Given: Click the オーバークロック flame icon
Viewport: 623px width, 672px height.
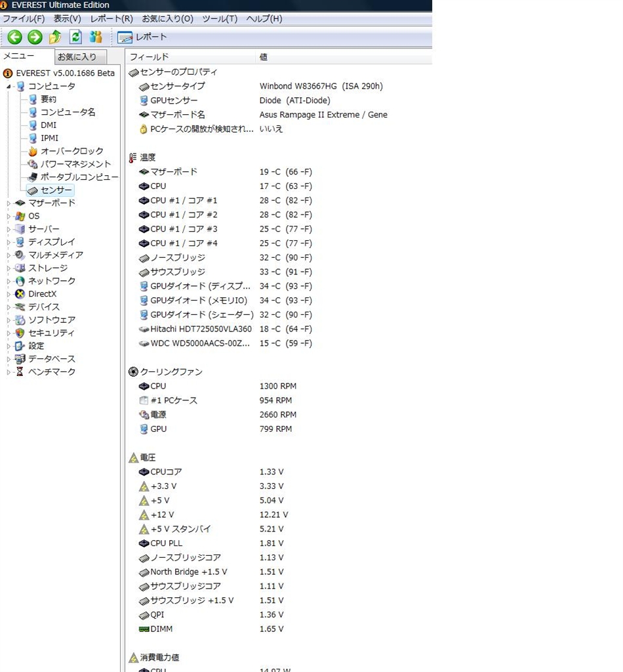Looking at the screenshot, I should [x=33, y=152].
